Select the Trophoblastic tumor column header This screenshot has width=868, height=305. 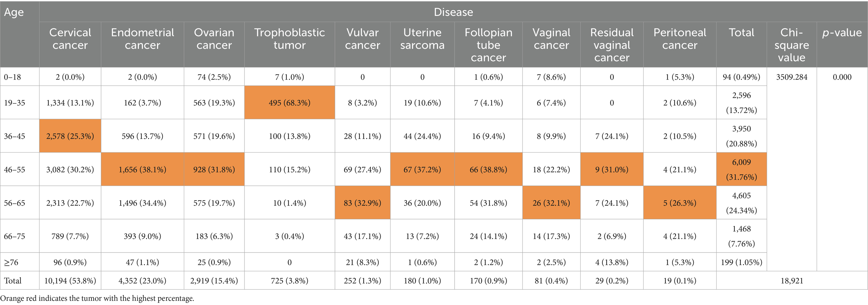[x=289, y=39]
